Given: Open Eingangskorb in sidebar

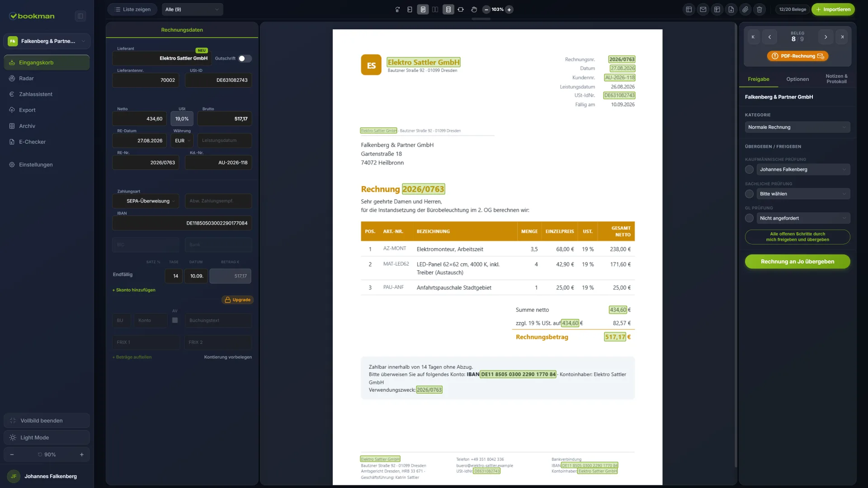Looking at the screenshot, I should 47,62.
